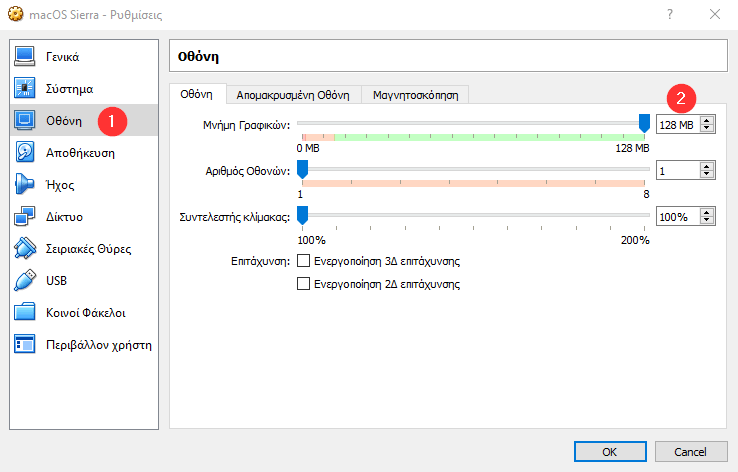Screen dimensions: 738x472
Task: Click the Συντελεστής κλίμακας slider handle
Action: (302, 216)
